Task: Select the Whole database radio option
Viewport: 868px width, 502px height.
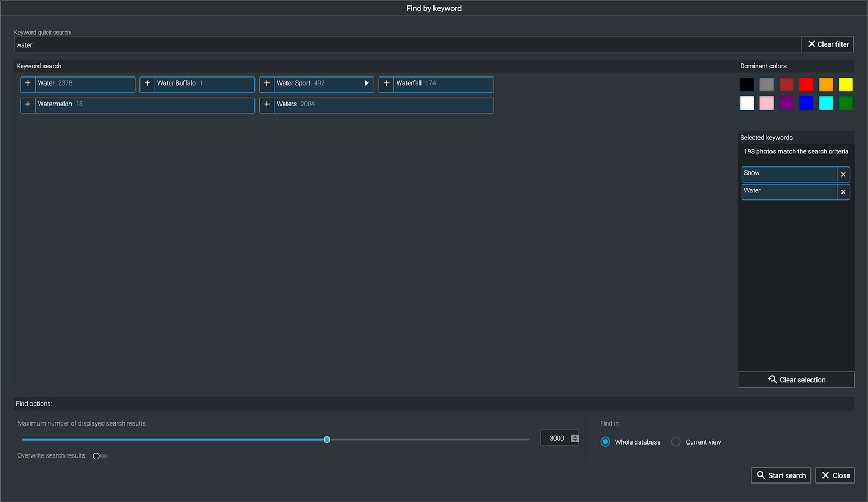Action: 605,442
